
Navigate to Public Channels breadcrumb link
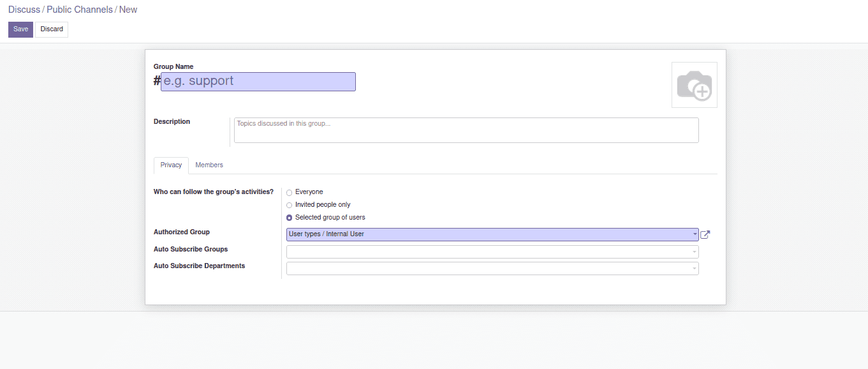point(80,10)
